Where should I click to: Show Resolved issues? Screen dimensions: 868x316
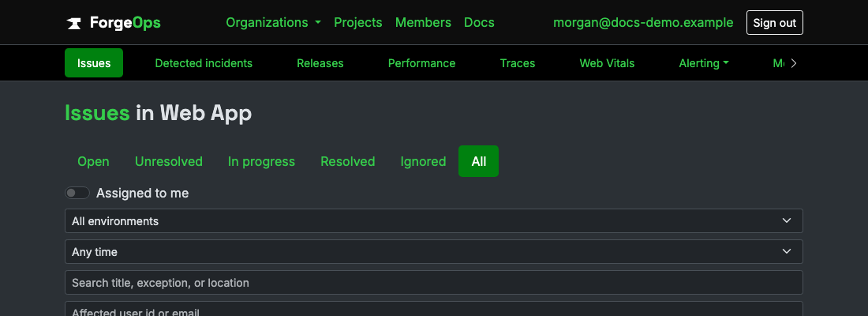pyautogui.click(x=348, y=161)
